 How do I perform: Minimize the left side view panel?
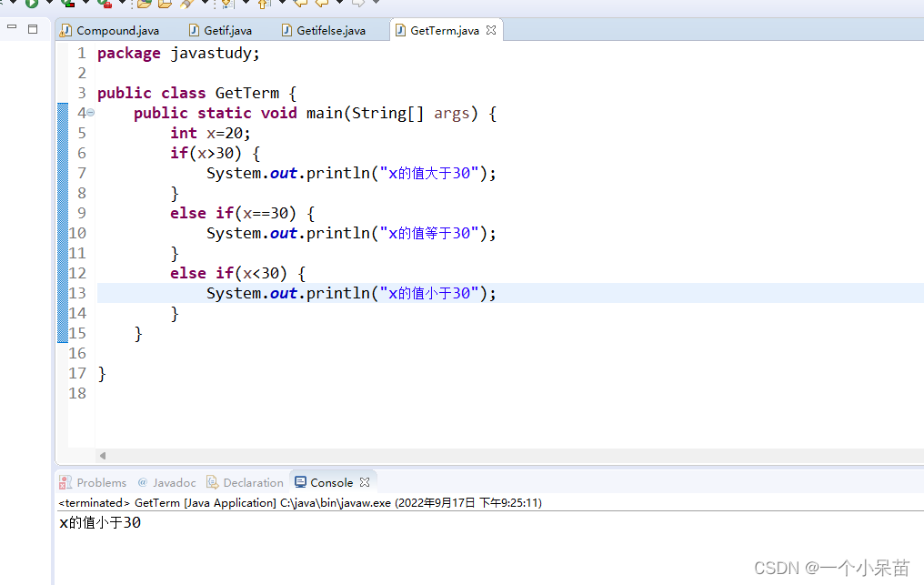[x=12, y=27]
